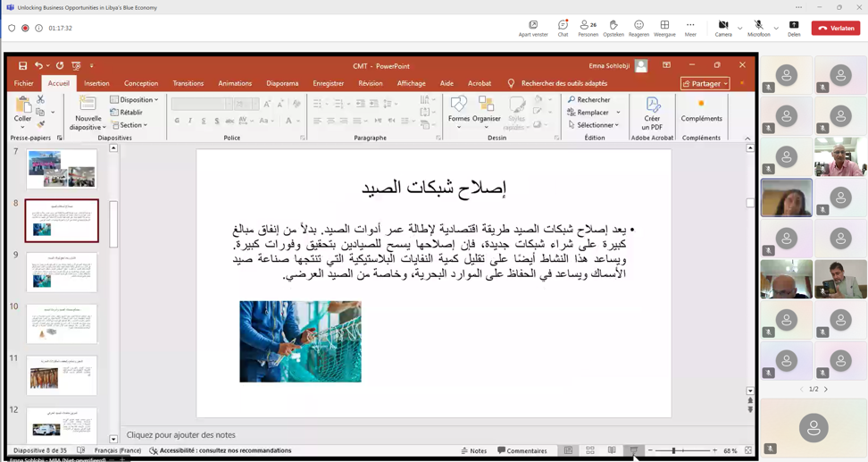Go to next page of Teams participants
The image size is (868, 462).
click(x=826, y=389)
